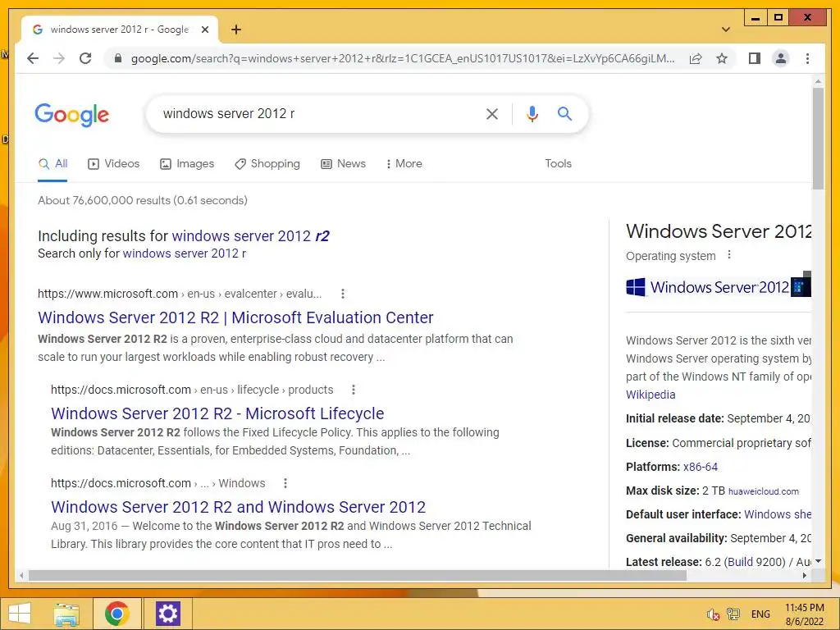Open the x86-64 platforms link
The width and height of the screenshot is (840, 630).
[x=701, y=467]
